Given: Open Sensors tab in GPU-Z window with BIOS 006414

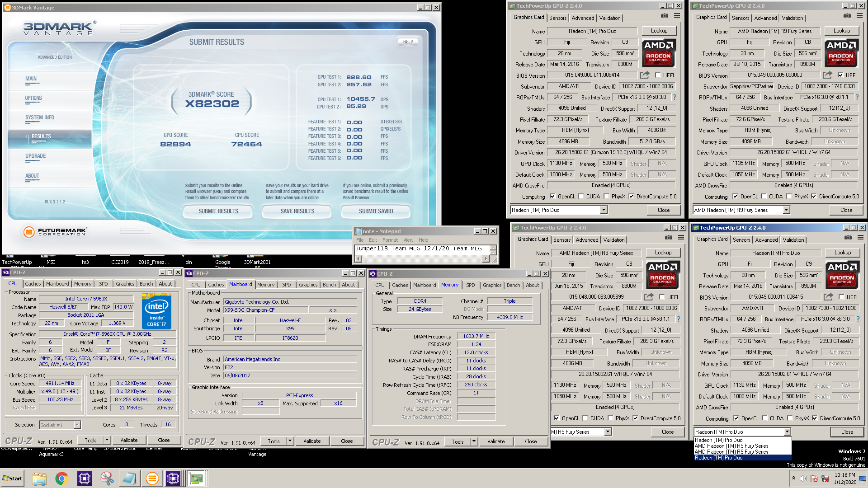Looking at the screenshot, I should pyautogui.click(x=558, y=18).
